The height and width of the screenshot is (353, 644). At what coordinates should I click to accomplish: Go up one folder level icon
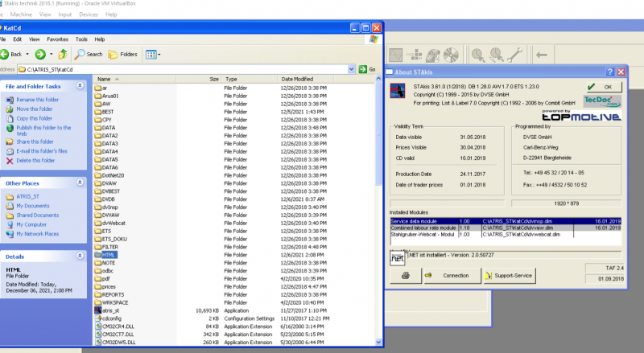[x=63, y=54]
